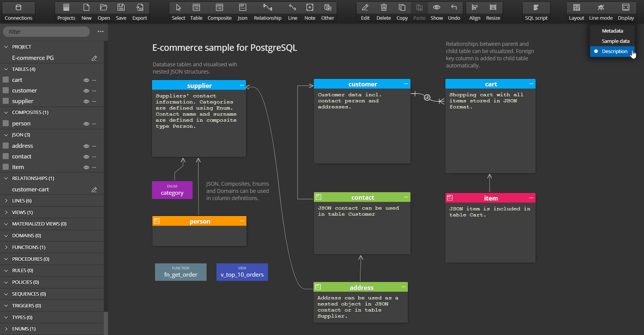Choose Metadata from the Show menu

(x=612, y=31)
